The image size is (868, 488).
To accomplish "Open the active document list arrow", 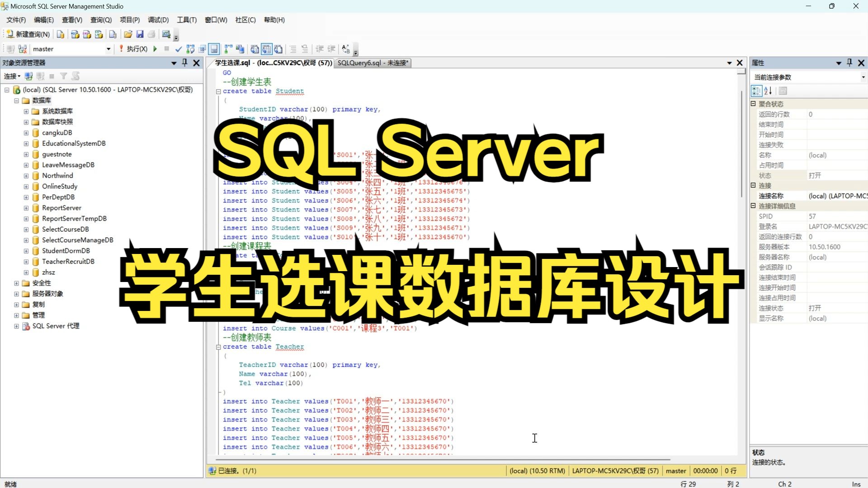I will coord(729,63).
